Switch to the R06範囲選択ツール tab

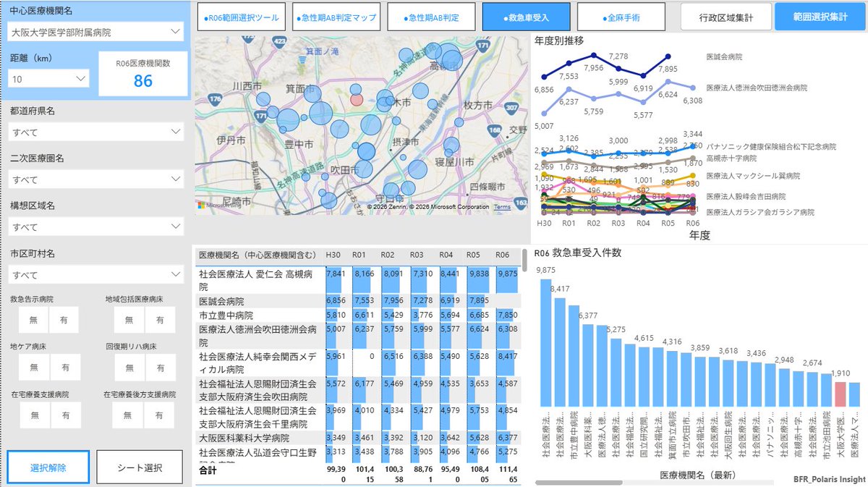point(242,17)
